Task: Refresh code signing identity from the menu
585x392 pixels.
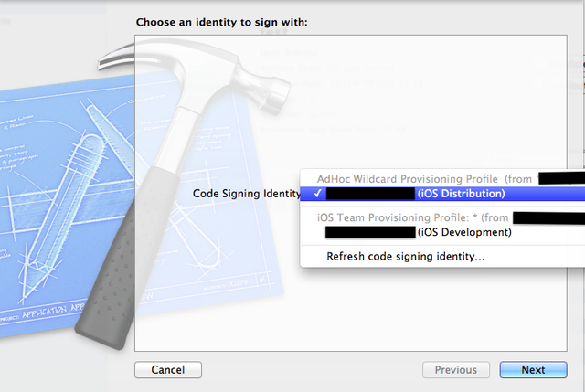Action: 405,257
